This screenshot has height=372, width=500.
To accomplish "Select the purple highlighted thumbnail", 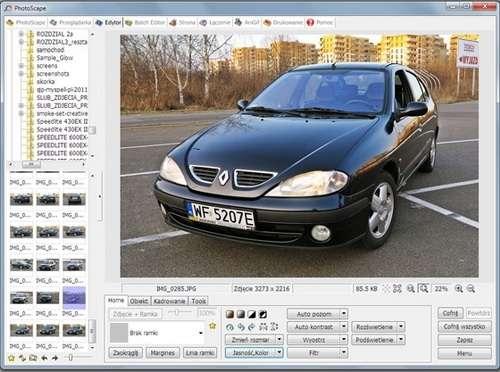I will point(74,297).
